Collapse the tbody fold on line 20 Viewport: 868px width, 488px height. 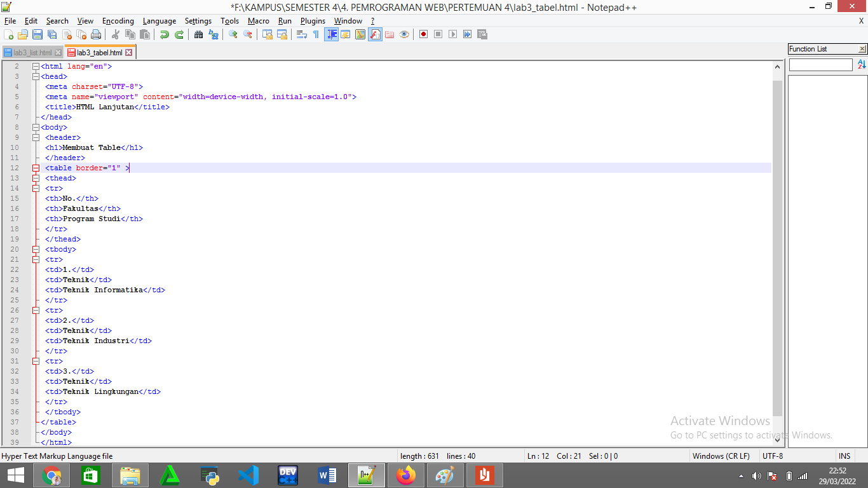click(x=36, y=249)
